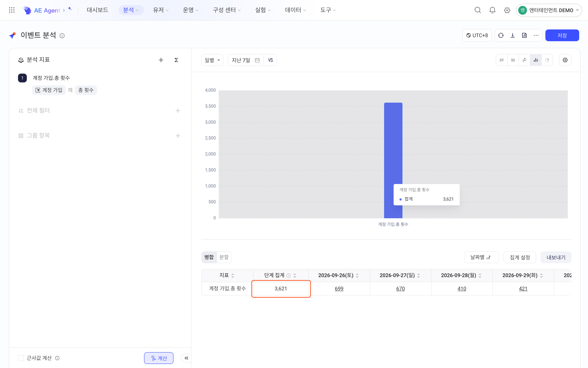
Task: Download the report via download icon
Action: [x=512, y=35]
